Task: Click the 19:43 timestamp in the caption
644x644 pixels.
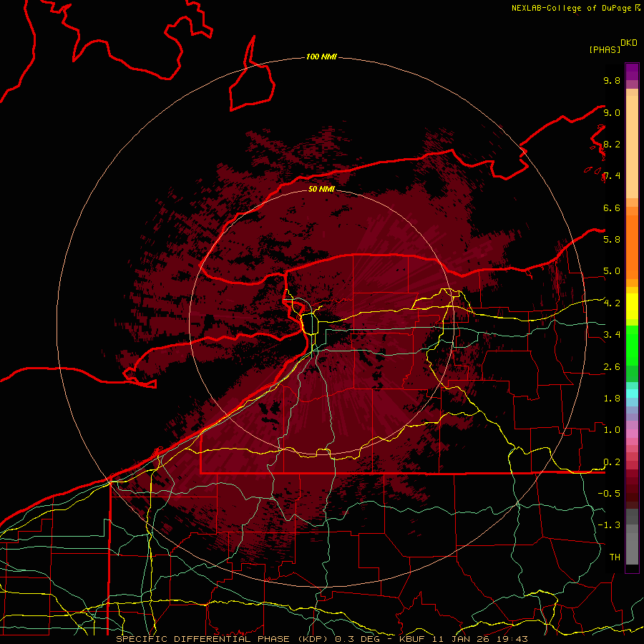Action: coord(513,639)
